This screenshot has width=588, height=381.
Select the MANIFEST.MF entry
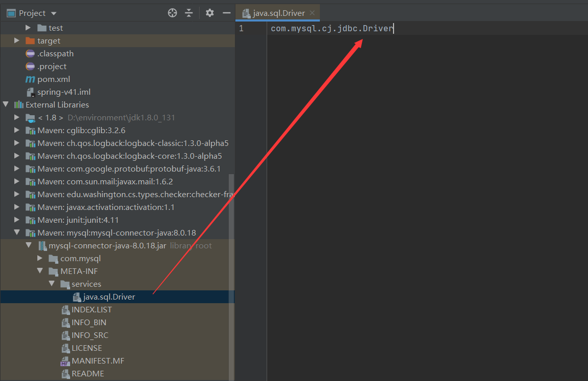tap(98, 361)
